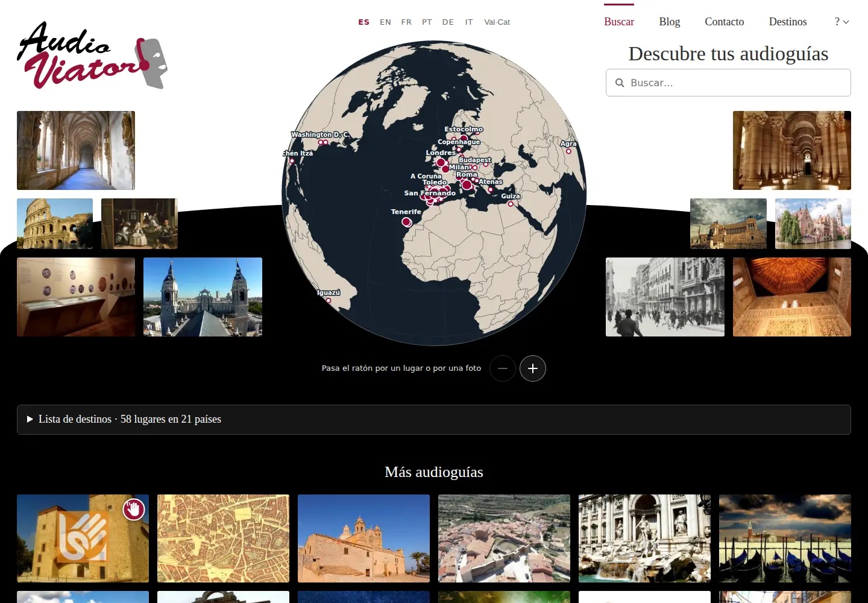The width and height of the screenshot is (868, 603).
Task: Click the sign language hand badge
Action: click(x=134, y=510)
